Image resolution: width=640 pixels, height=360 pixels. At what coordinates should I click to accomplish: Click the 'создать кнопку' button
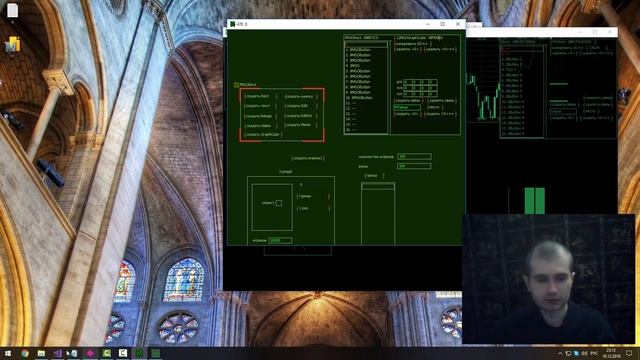[301, 97]
